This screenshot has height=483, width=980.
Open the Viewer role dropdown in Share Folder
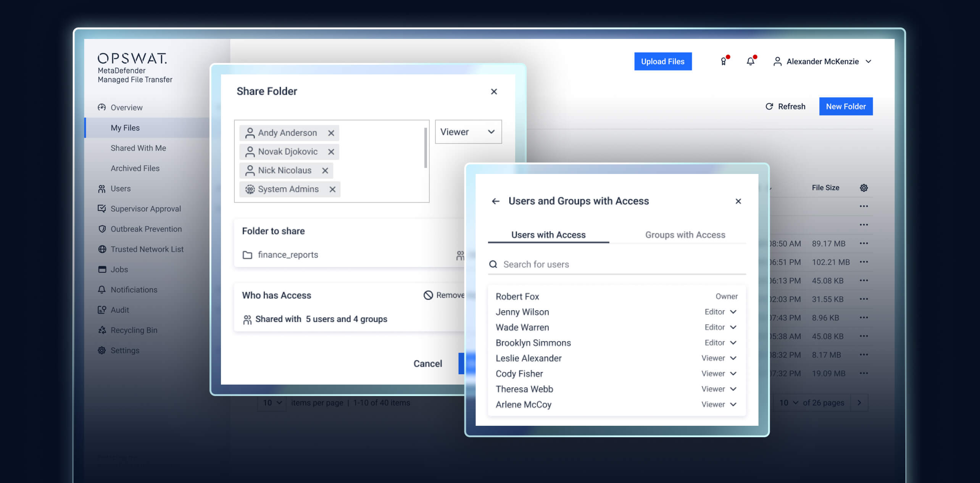click(x=468, y=132)
